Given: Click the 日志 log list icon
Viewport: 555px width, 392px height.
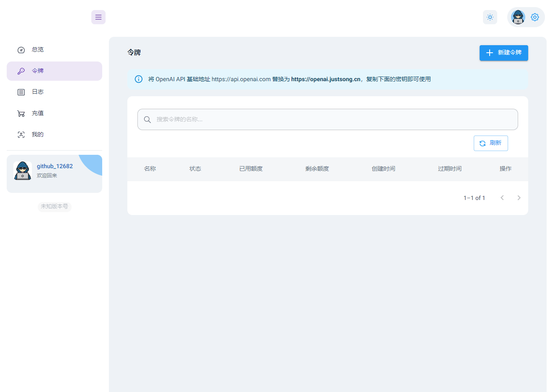Looking at the screenshot, I should pos(21,92).
